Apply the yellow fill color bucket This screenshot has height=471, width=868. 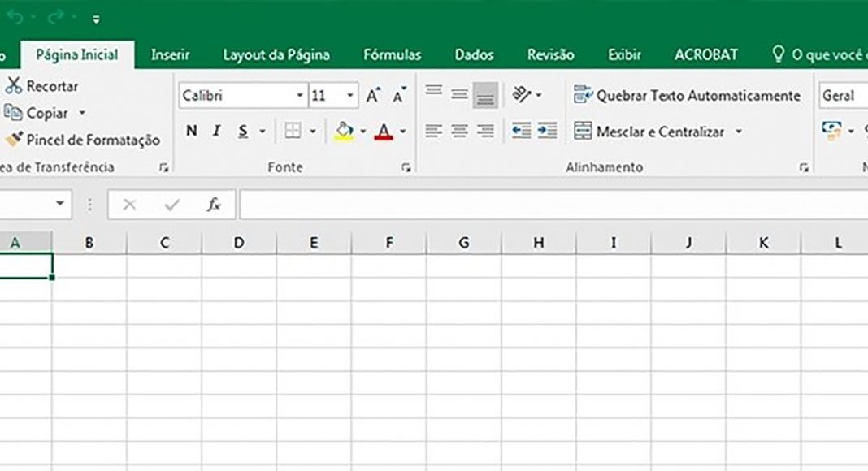[344, 131]
